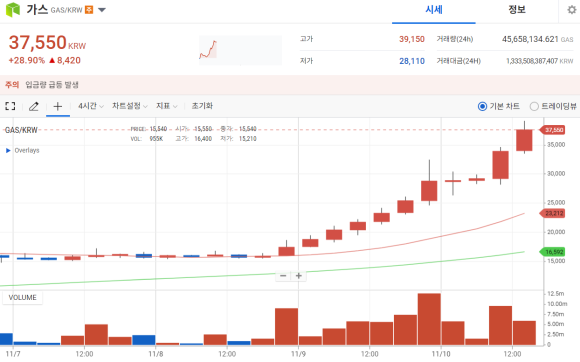The height and width of the screenshot is (362, 580).
Task: Activate the crosshair plus tool
Action: click(58, 106)
